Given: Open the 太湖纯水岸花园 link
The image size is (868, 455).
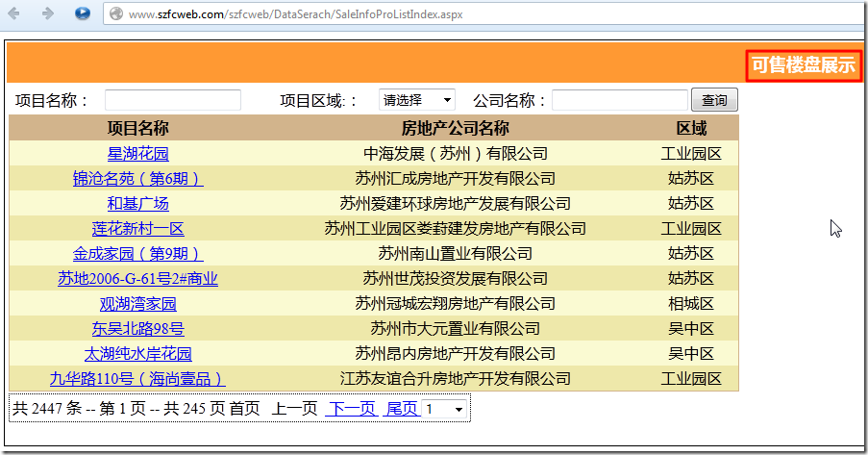Looking at the screenshot, I should pyautogui.click(x=137, y=354).
